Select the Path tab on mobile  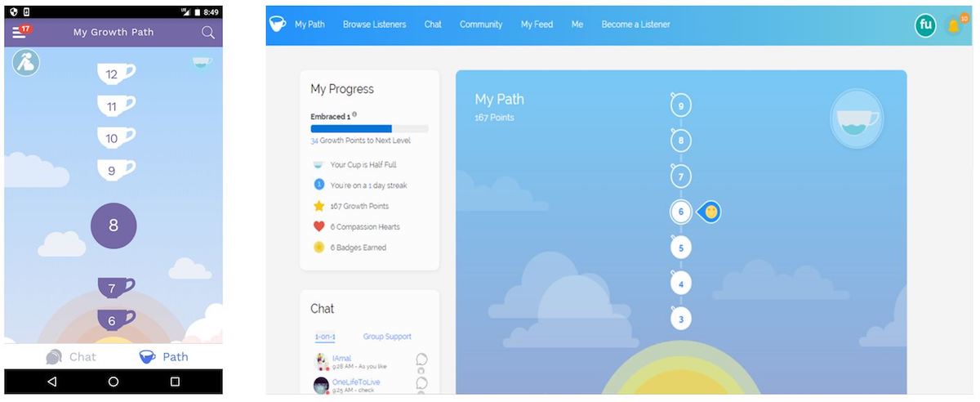click(164, 356)
